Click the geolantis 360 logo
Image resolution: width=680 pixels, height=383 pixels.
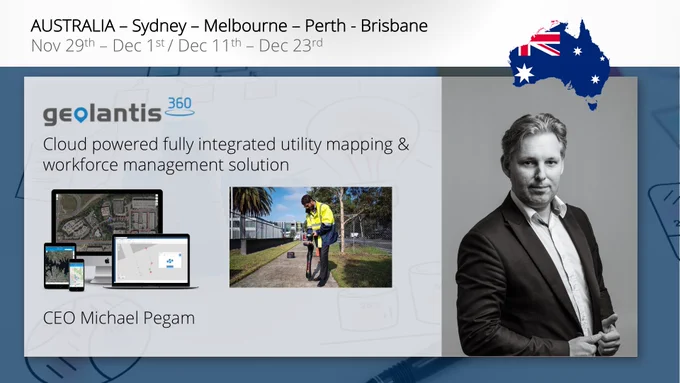tap(118, 111)
